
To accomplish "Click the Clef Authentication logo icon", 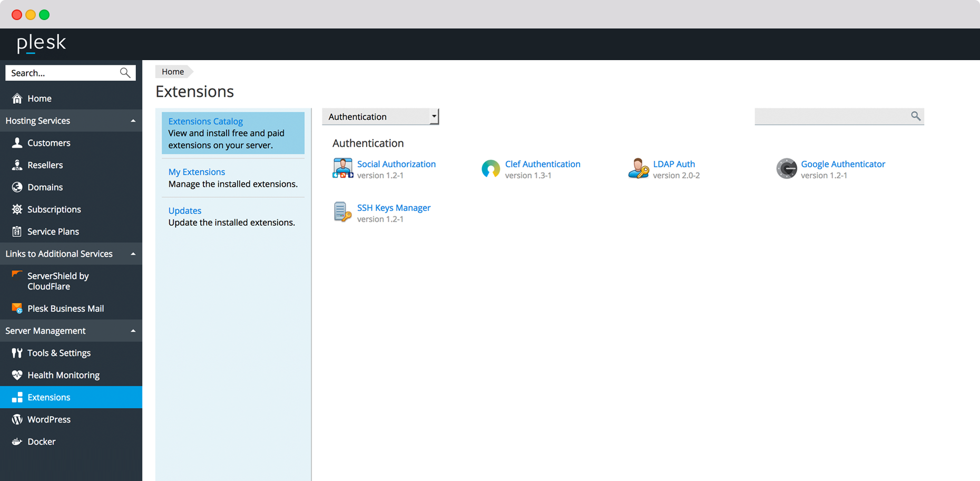I will [491, 169].
